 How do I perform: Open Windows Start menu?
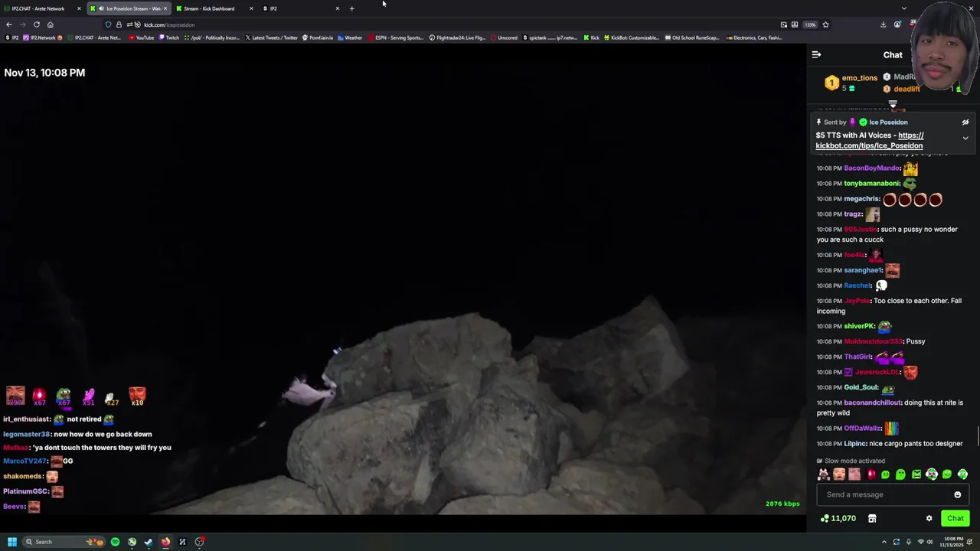point(12,542)
